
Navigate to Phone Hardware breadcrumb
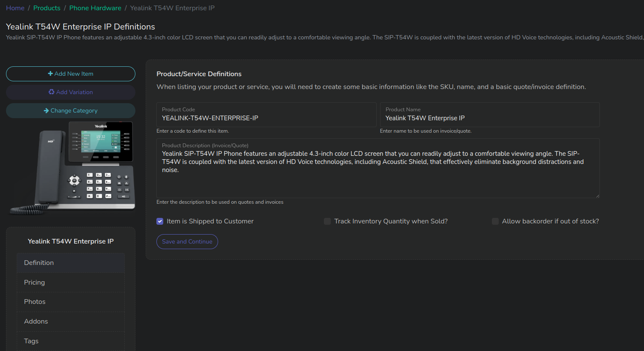pyautogui.click(x=95, y=8)
